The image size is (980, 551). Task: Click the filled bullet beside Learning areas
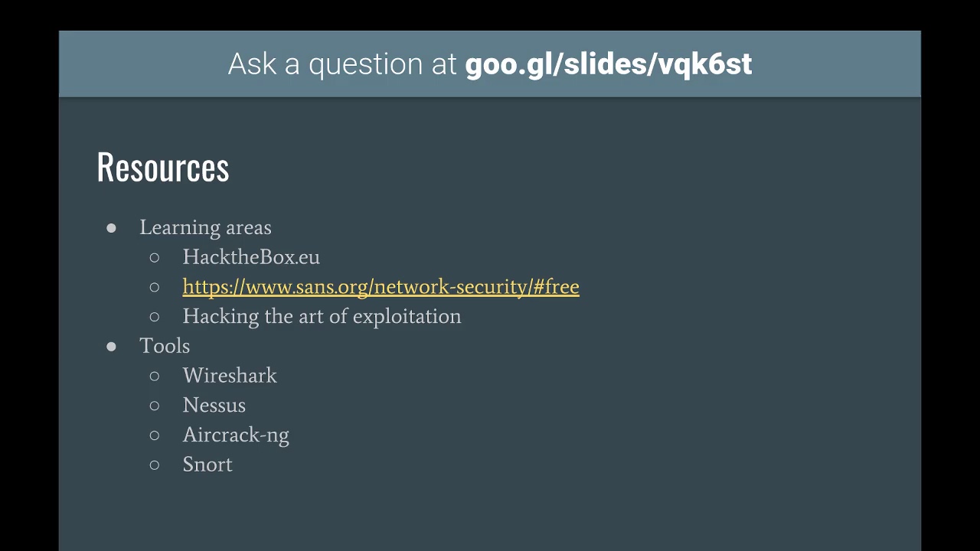click(111, 228)
